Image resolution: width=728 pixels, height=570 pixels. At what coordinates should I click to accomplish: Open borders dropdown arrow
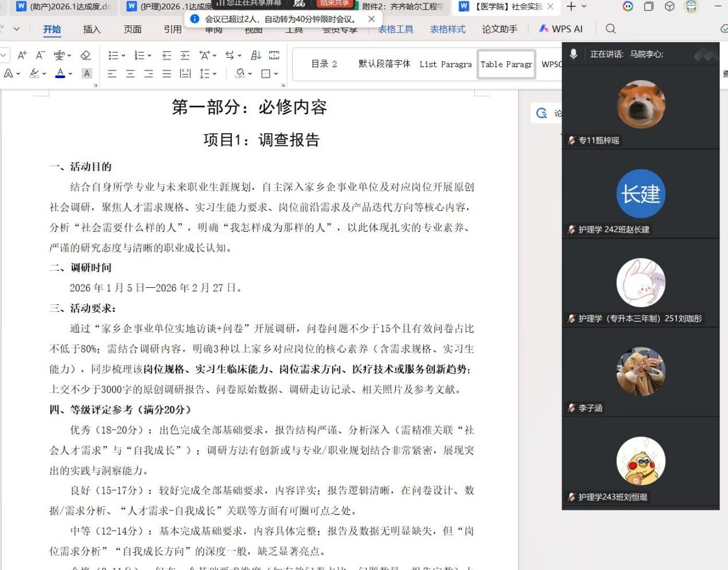coord(276,73)
